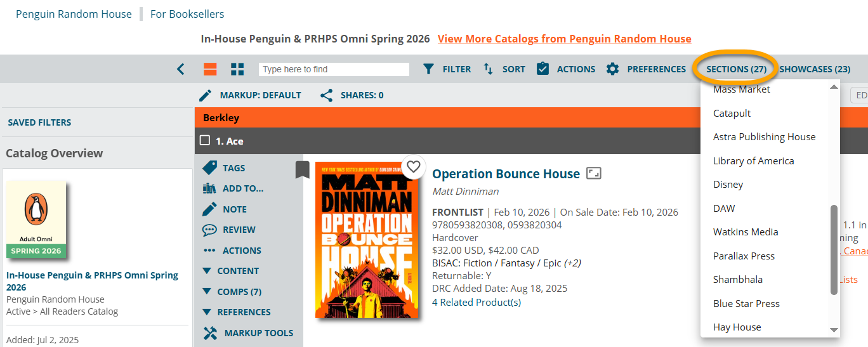Screen dimensions: 868x347
Task: Select Astra Publishing House section
Action: (x=764, y=137)
